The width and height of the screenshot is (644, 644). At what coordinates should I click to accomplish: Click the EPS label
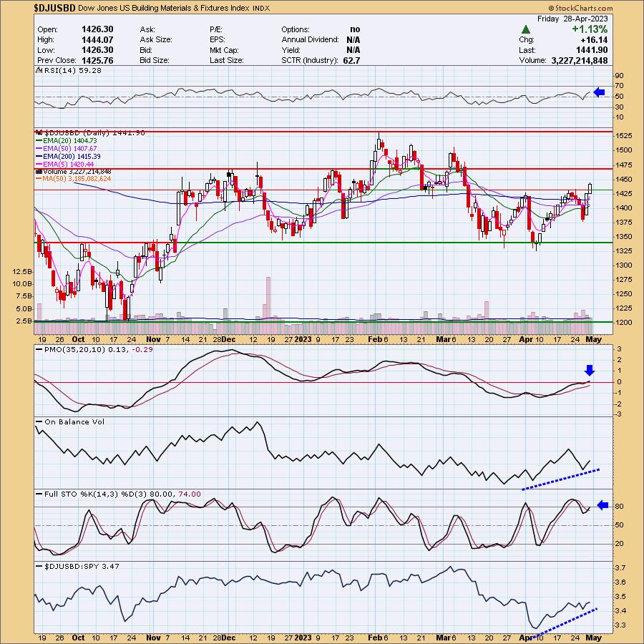(218, 40)
